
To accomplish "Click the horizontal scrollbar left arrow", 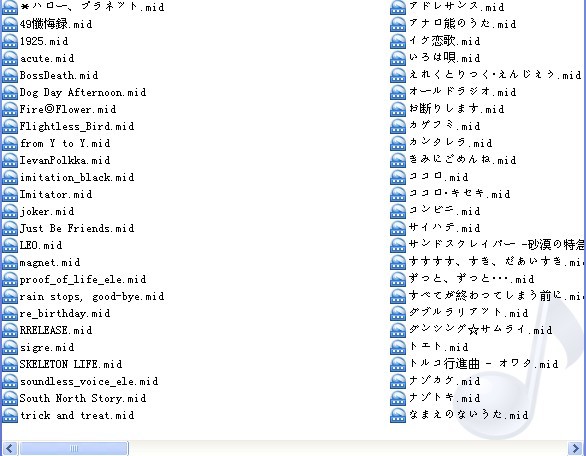I will point(10,448).
